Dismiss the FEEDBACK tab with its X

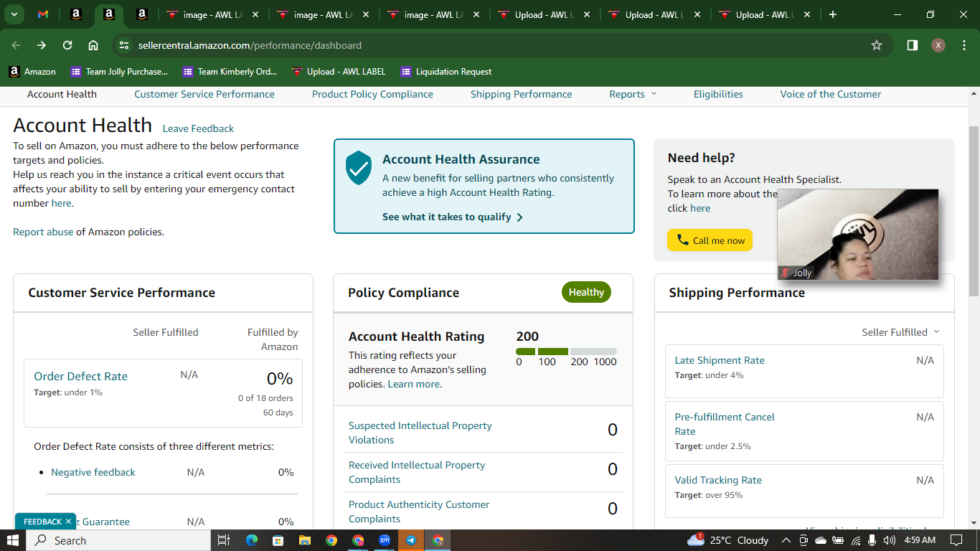click(68, 522)
